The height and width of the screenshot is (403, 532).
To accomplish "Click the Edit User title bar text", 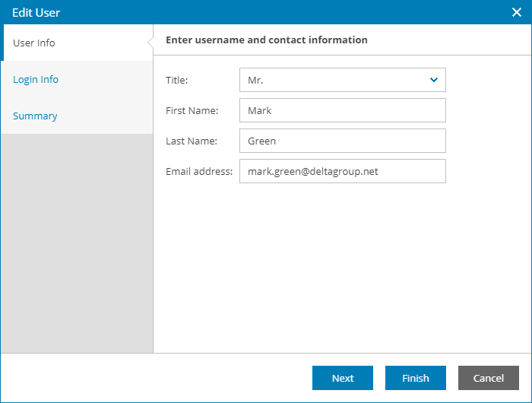I will point(36,12).
